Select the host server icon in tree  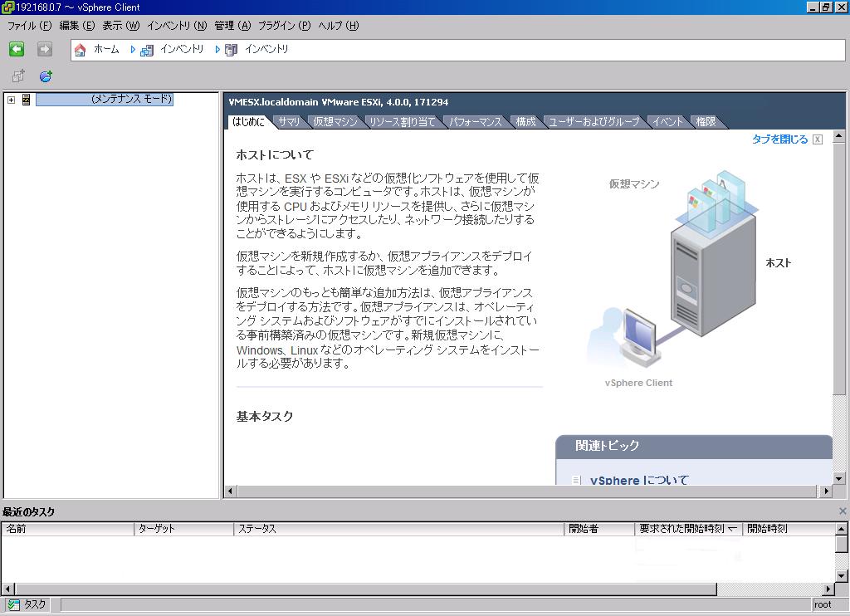26,100
